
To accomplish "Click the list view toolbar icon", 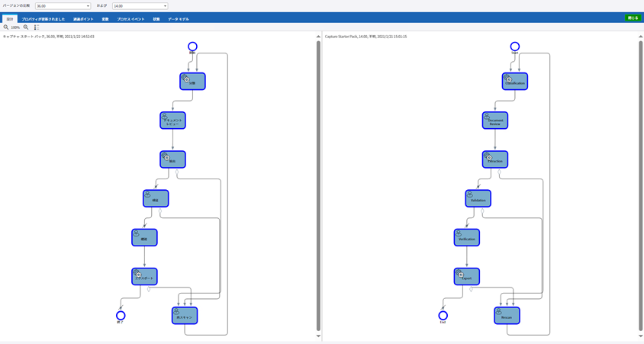I will pos(37,27).
